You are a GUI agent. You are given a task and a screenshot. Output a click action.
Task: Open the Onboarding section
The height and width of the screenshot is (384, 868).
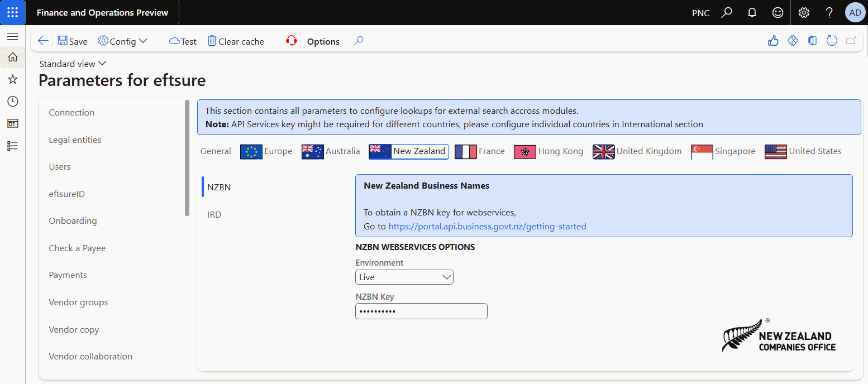73,220
